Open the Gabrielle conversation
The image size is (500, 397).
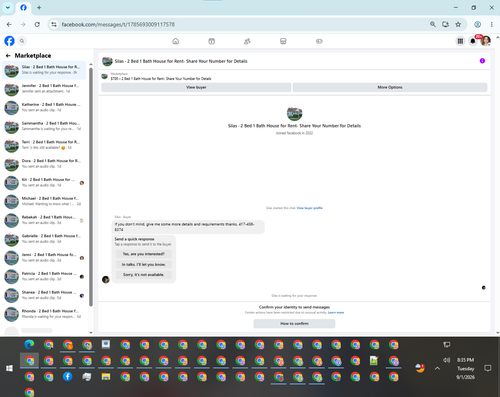pos(44,238)
